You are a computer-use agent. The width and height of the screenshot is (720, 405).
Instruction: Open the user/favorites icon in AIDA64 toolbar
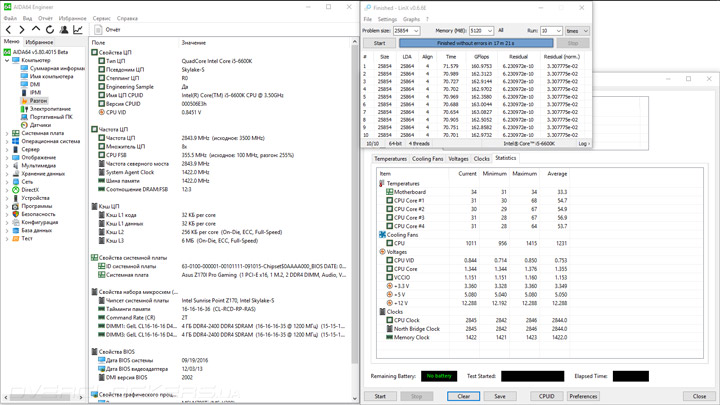click(x=64, y=30)
